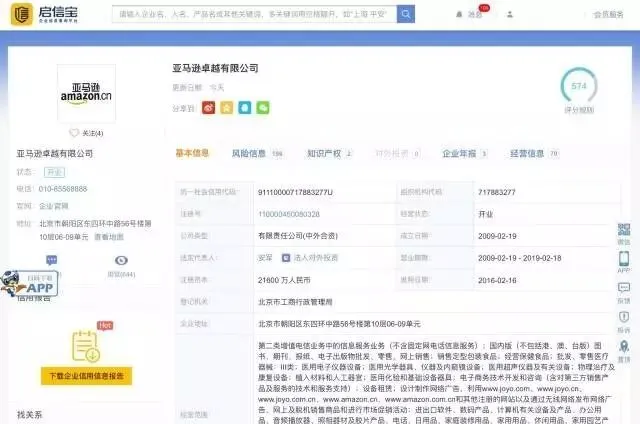
Task: Open the 投诉 complaint shield sidebar icon
Action: [624, 317]
